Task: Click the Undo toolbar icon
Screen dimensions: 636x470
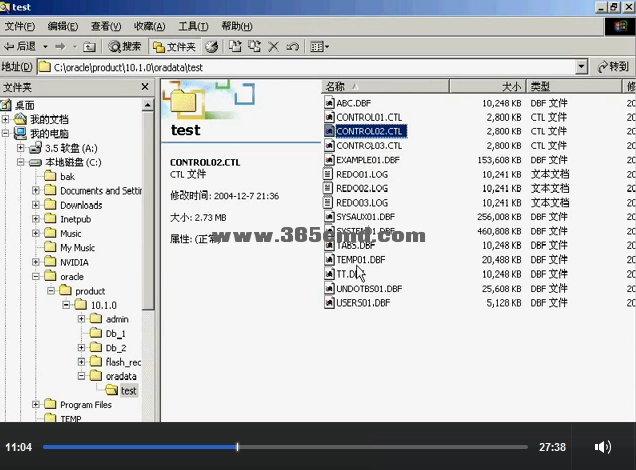Action: (292, 47)
